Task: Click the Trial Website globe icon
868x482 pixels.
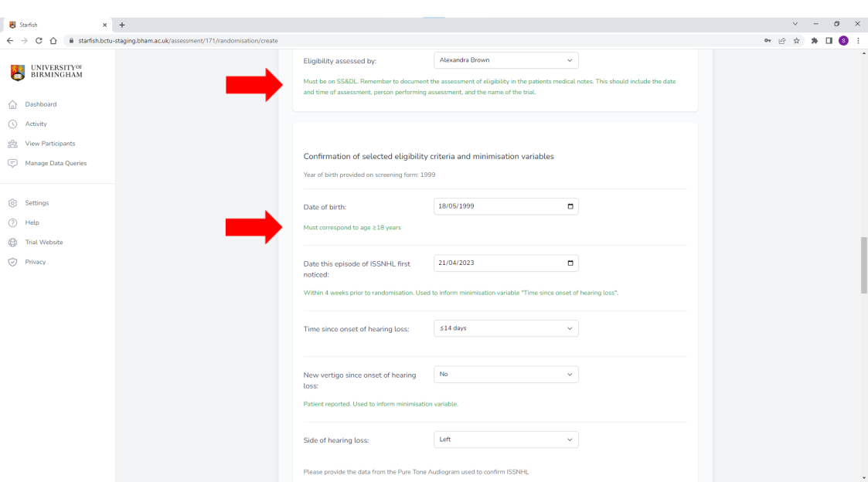Action: tap(12, 243)
